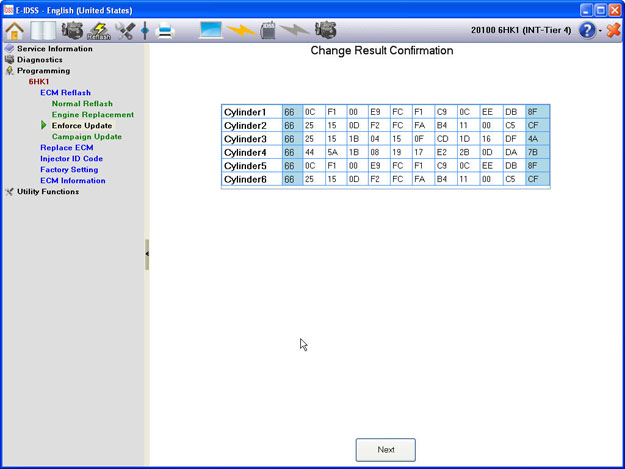Open the blue Help question mark
The width and height of the screenshot is (625, 469).
click(586, 31)
